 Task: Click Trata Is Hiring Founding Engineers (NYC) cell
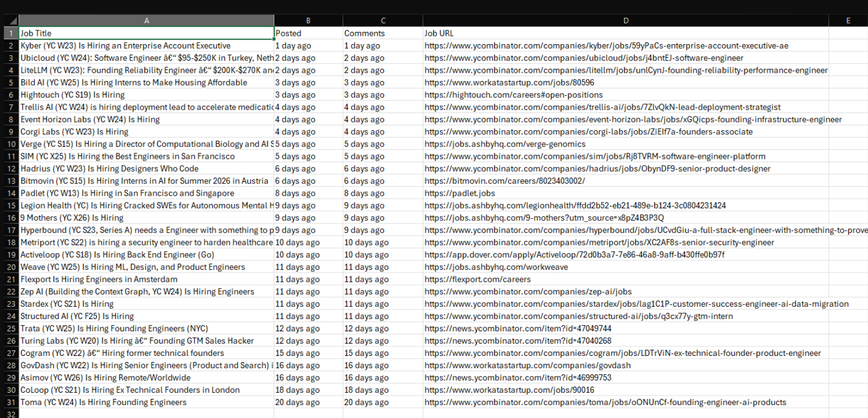click(147, 328)
